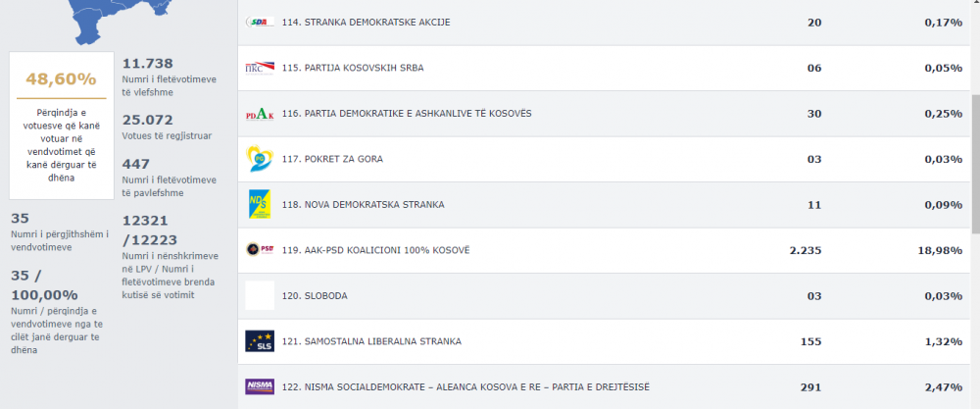Click the vertical page scrollbar
Screen dimensions: 980x409
tap(976, 165)
